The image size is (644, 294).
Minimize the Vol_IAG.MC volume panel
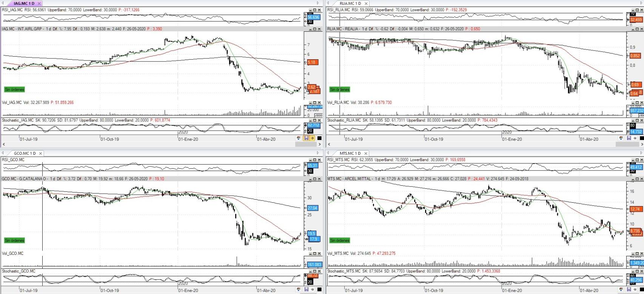click(310, 102)
